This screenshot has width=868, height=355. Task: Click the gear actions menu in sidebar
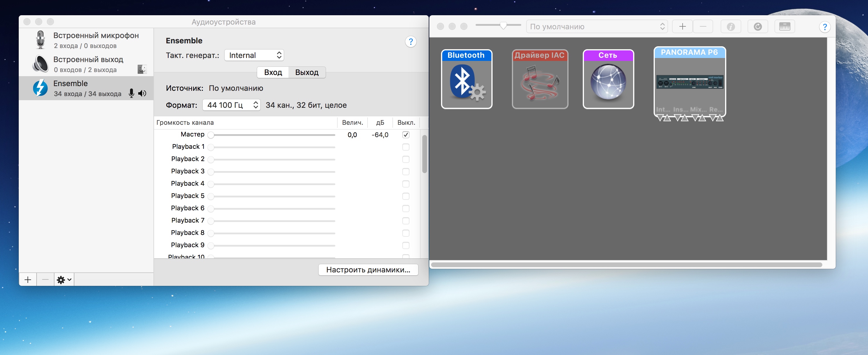[64, 279]
